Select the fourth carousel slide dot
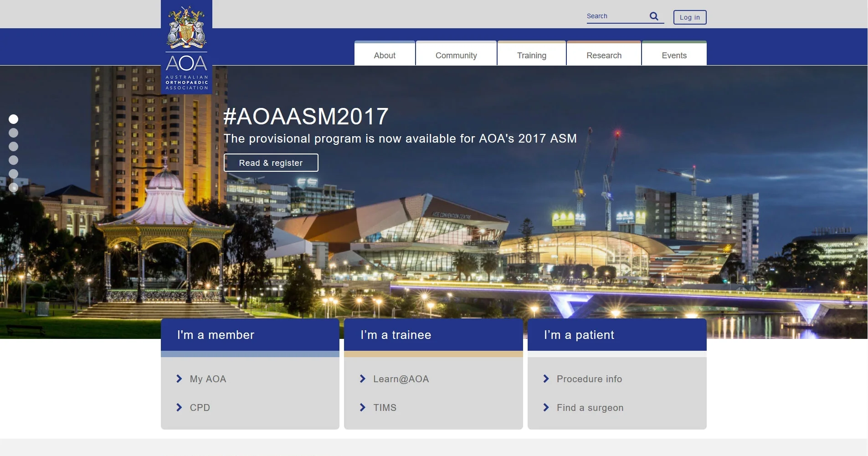The width and height of the screenshot is (868, 456). 14,160
